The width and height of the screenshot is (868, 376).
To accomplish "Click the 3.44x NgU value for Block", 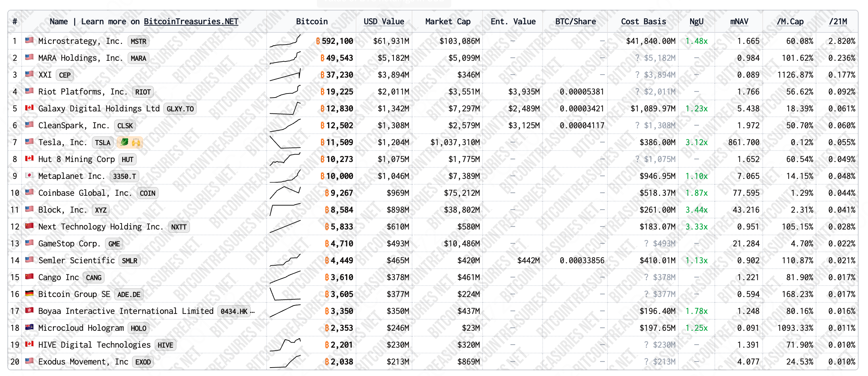I will (697, 210).
